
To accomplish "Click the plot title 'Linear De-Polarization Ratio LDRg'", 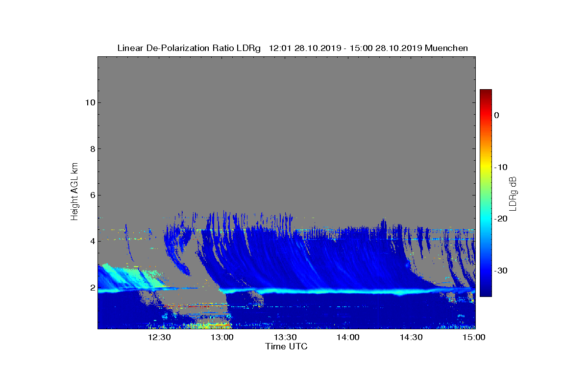I will point(189,48).
